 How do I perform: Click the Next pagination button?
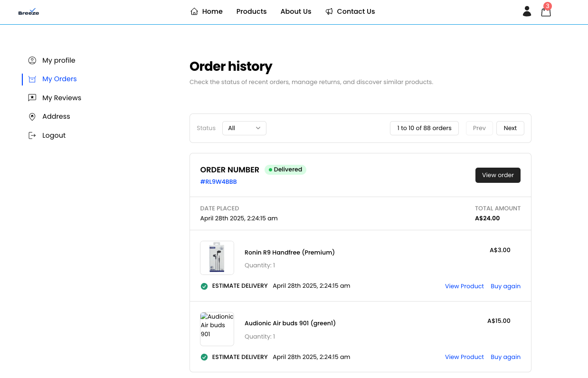(510, 128)
